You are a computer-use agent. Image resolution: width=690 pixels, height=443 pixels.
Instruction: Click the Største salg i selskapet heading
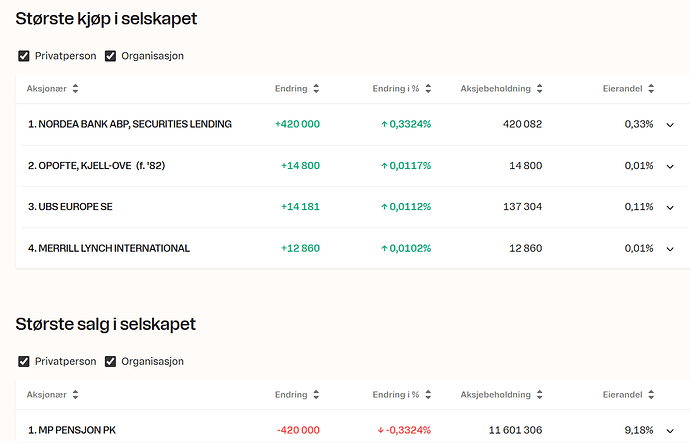point(106,324)
